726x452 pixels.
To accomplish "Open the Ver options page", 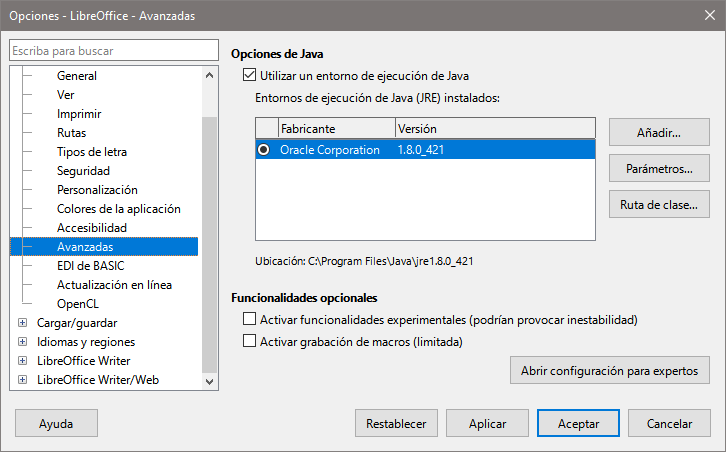I will pyautogui.click(x=65, y=95).
